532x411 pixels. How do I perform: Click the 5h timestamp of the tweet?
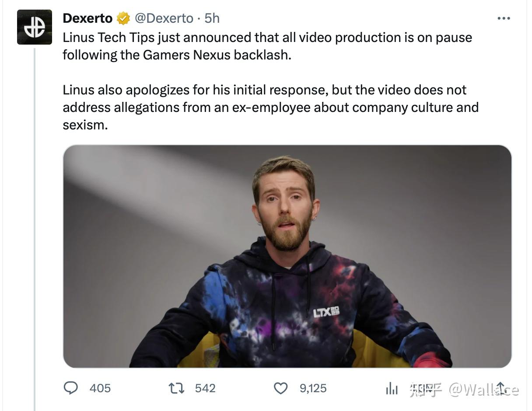pyautogui.click(x=212, y=18)
